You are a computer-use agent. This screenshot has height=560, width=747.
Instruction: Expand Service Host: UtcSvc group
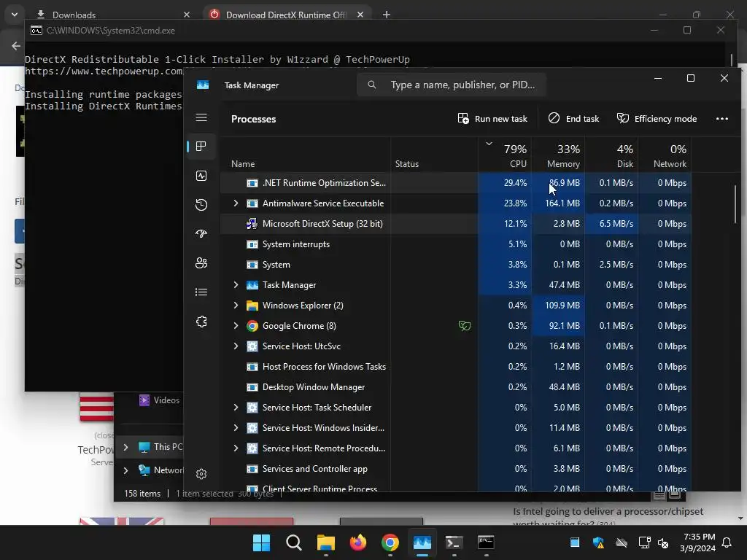point(236,346)
